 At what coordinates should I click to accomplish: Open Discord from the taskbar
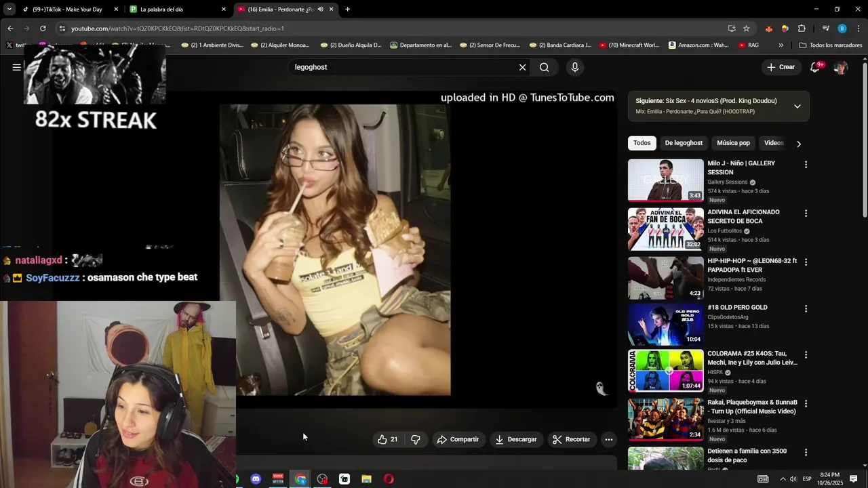click(x=256, y=479)
